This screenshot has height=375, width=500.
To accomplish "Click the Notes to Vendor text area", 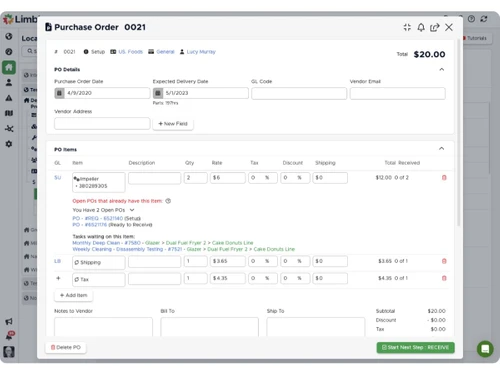I will click(x=103, y=327).
